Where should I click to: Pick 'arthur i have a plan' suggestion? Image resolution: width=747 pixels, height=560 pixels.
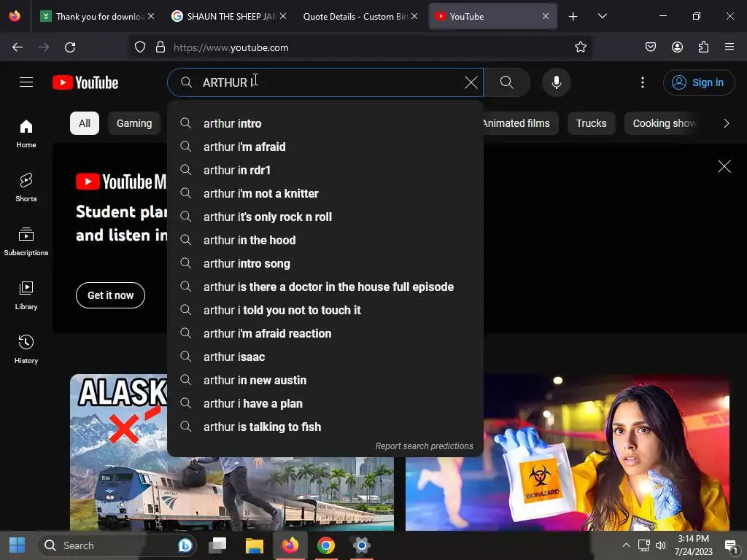[x=325, y=403]
